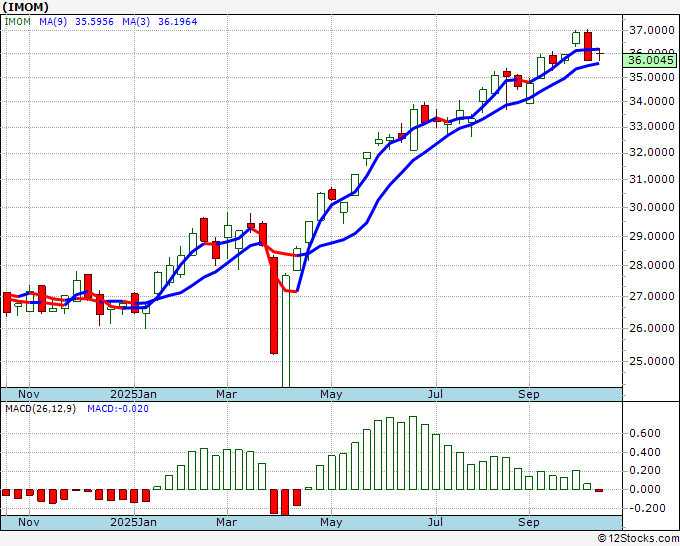Click the 37.0000 price axis label
Image resolution: width=680 pixels, height=546 pixels.
click(651, 30)
